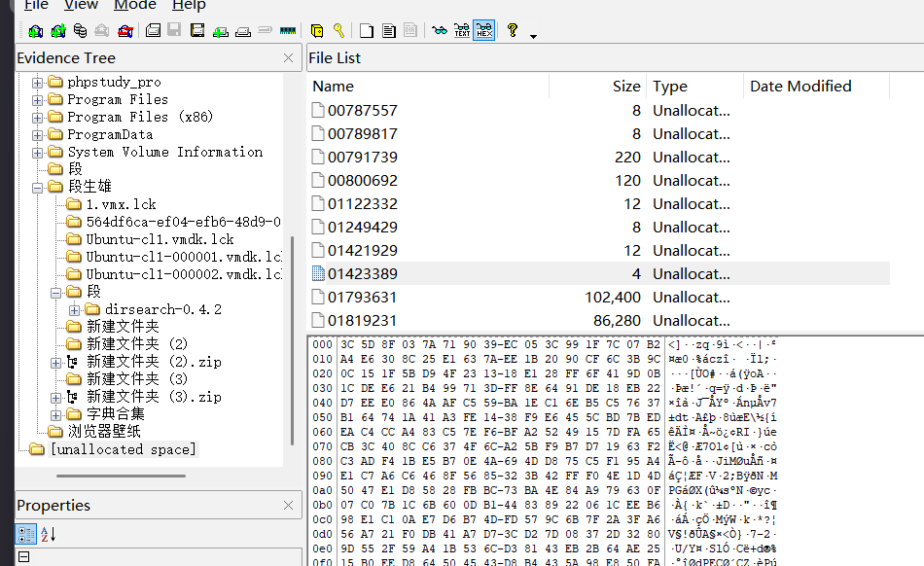Sort file list by Size column
The width and height of the screenshot is (924, 566).
(x=597, y=86)
